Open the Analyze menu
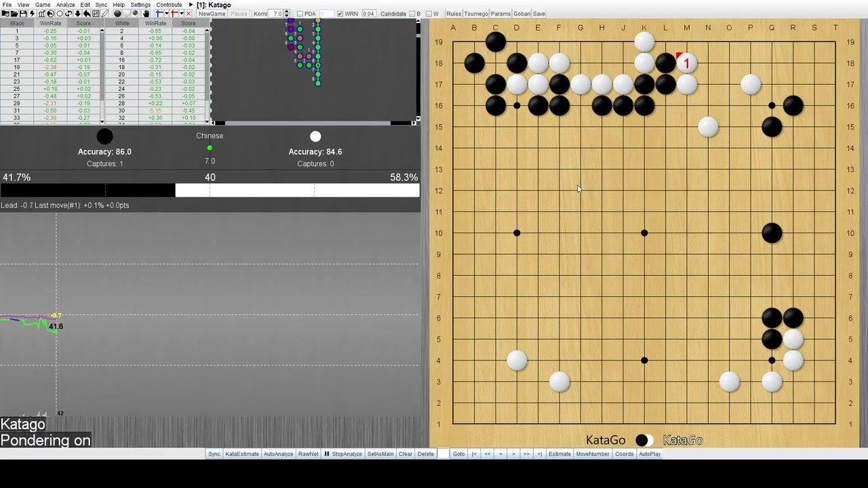Viewport: 868px width, 488px height. click(65, 5)
